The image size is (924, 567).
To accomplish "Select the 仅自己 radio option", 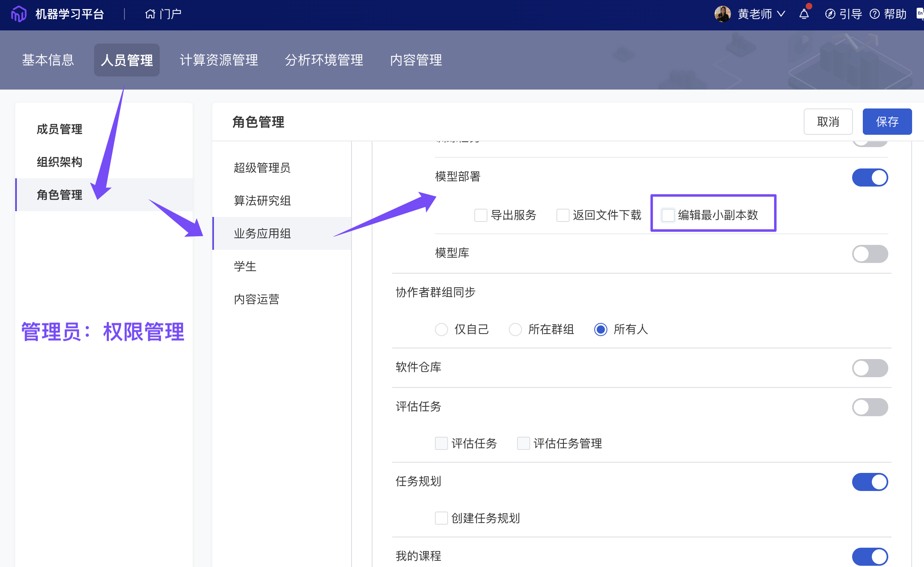I will tap(441, 330).
